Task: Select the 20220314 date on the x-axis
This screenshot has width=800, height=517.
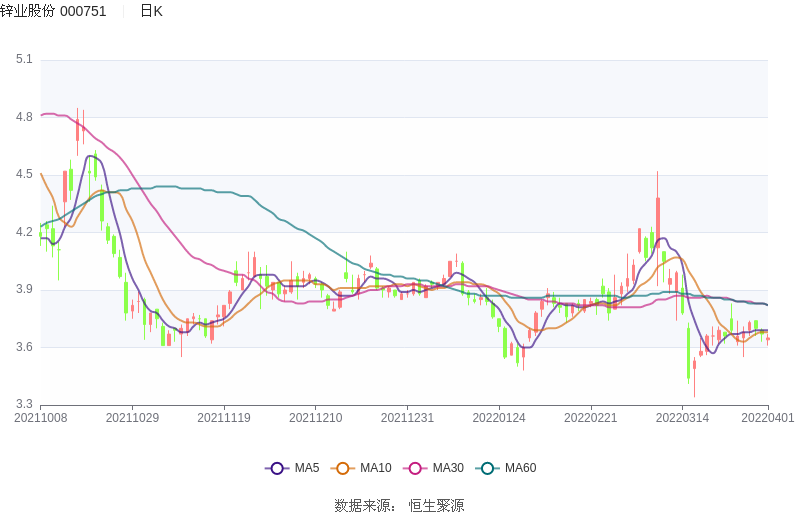Action: pos(683,418)
